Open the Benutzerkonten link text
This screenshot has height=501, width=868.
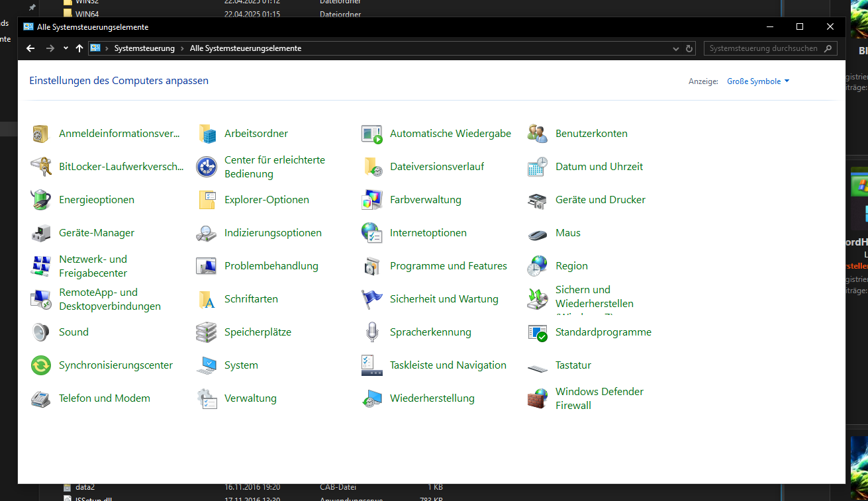coord(591,134)
